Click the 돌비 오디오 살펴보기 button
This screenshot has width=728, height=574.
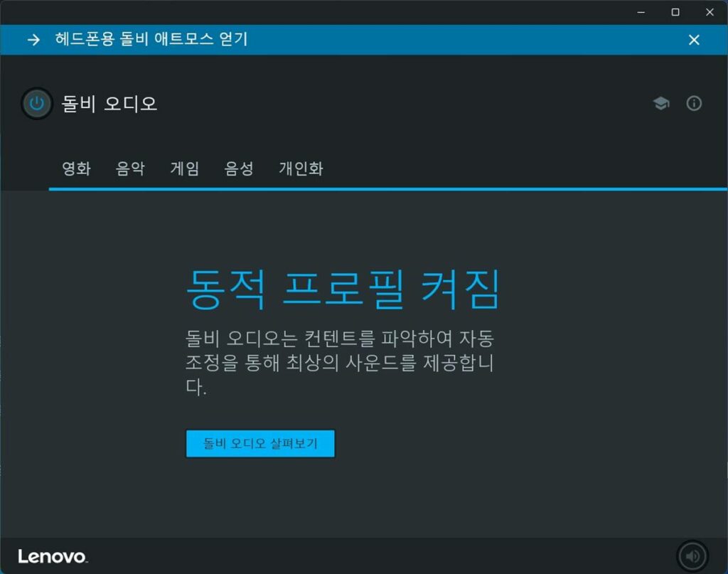(260, 444)
